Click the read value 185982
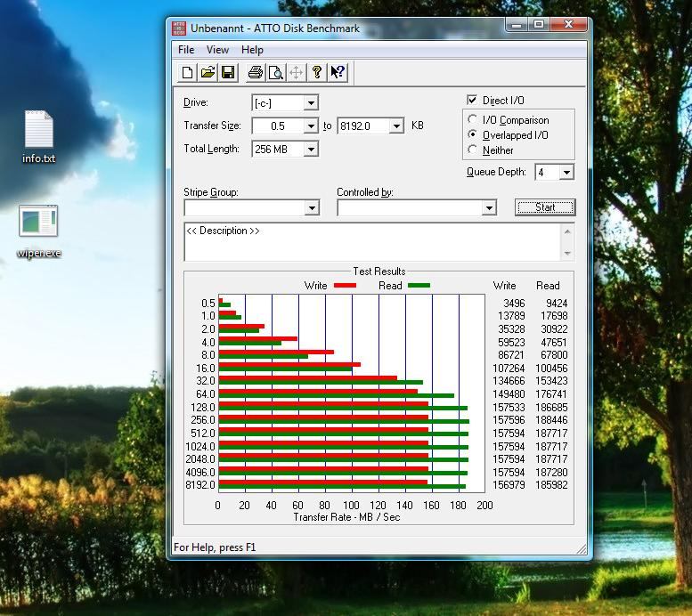Viewport: 692px width, 616px height. click(x=551, y=485)
